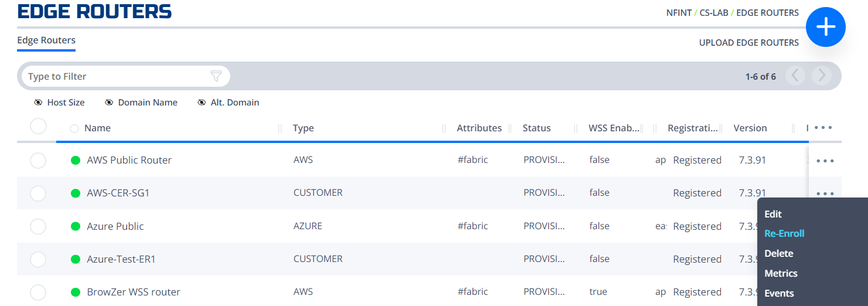Toggle Alt. Domain column visibility
The height and width of the screenshot is (306, 868).
228,103
